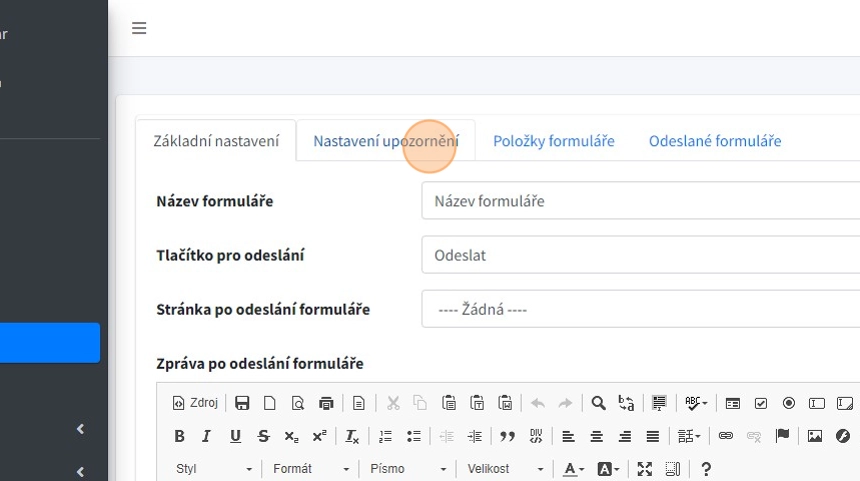Click the Insert link icon
Viewport: 860px width, 481px height.
pos(726,436)
